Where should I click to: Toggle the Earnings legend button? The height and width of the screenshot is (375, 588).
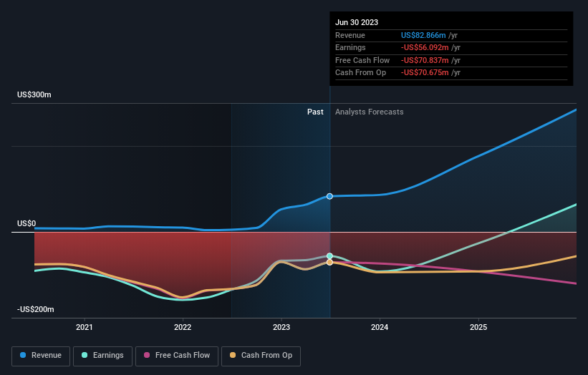102,356
